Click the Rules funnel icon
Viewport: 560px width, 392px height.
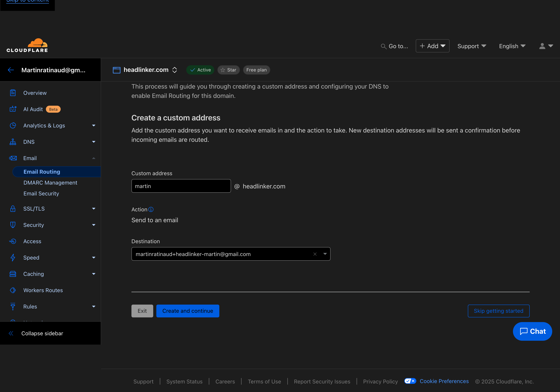pos(13,307)
